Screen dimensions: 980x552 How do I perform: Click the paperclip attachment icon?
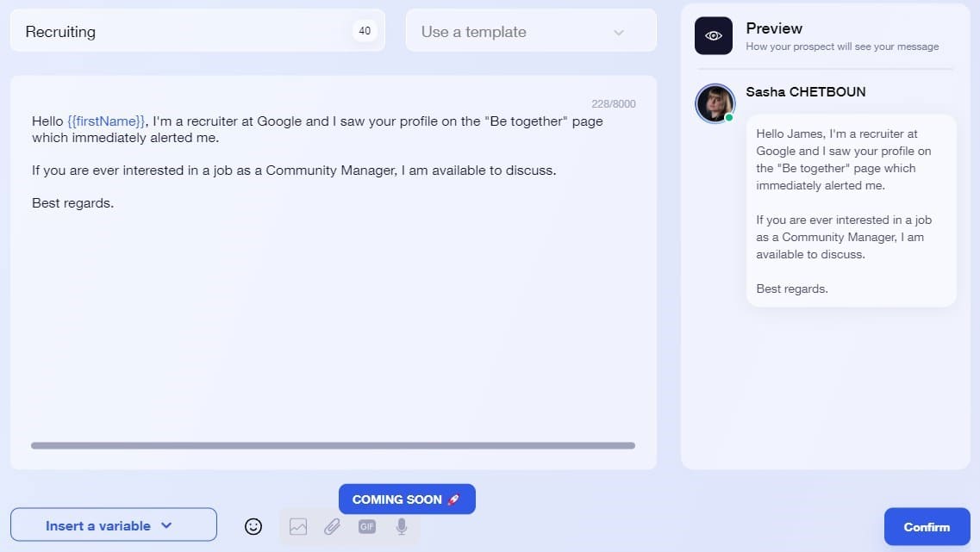pos(332,526)
